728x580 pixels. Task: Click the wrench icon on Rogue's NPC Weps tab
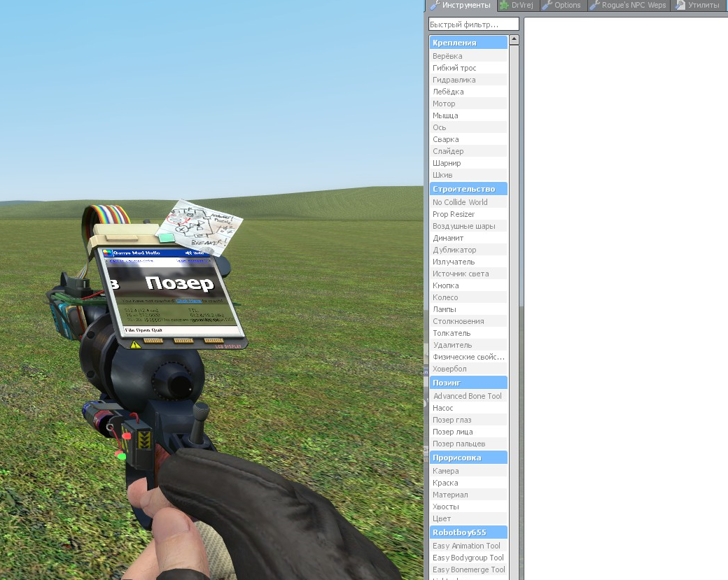click(594, 5)
